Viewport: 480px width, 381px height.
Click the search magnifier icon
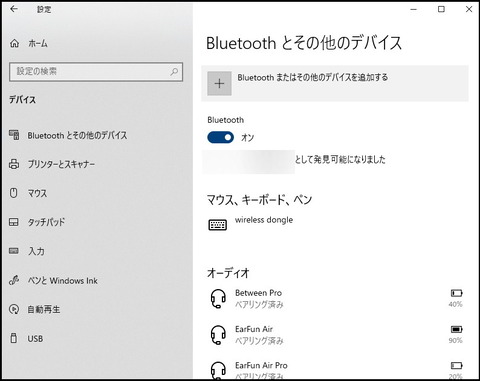pos(174,71)
